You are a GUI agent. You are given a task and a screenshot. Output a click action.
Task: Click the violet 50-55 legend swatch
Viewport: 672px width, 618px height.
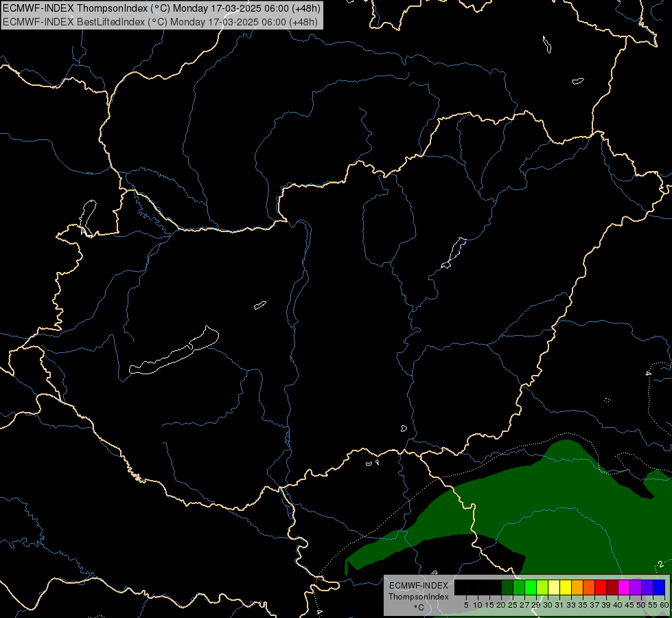[647, 587]
